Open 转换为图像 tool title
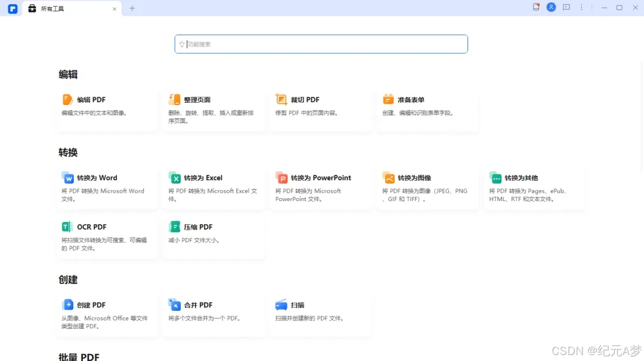The height and width of the screenshot is (361, 644). point(414,178)
